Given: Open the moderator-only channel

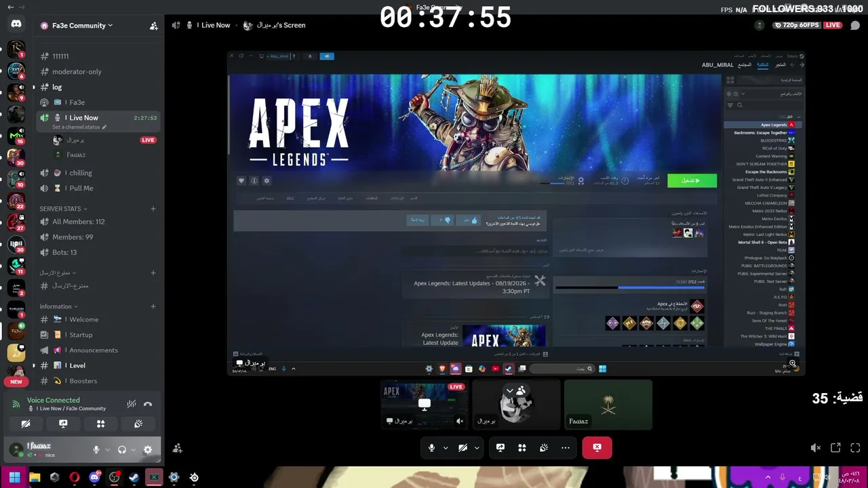Looking at the screenshot, I should pyautogui.click(x=98, y=72).
